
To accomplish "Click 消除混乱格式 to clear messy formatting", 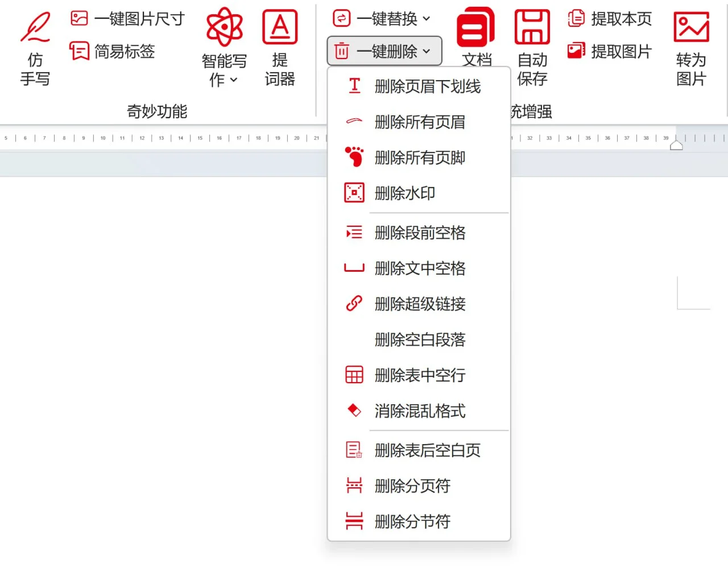I will [420, 411].
